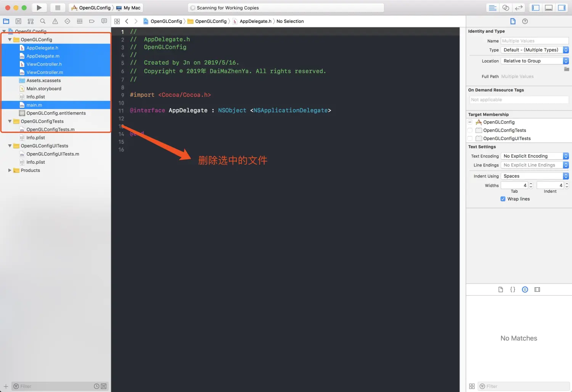
Task: Expand the Products group
Action: point(10,170)
